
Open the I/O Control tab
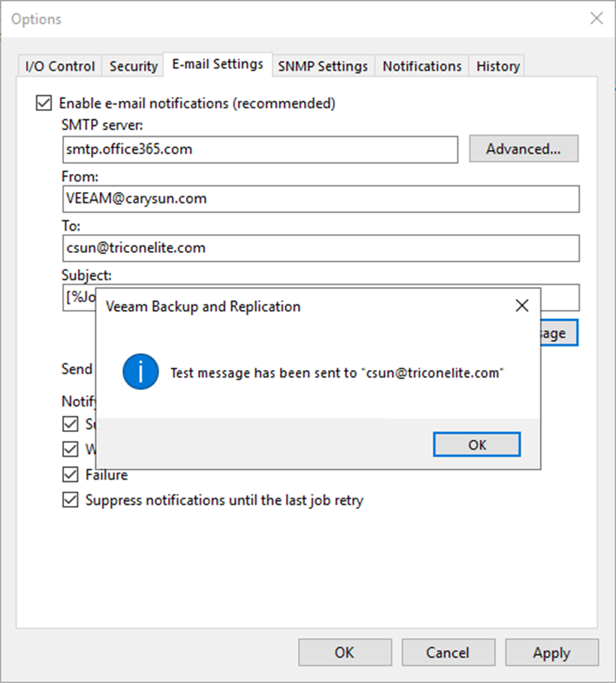point(59,65)
